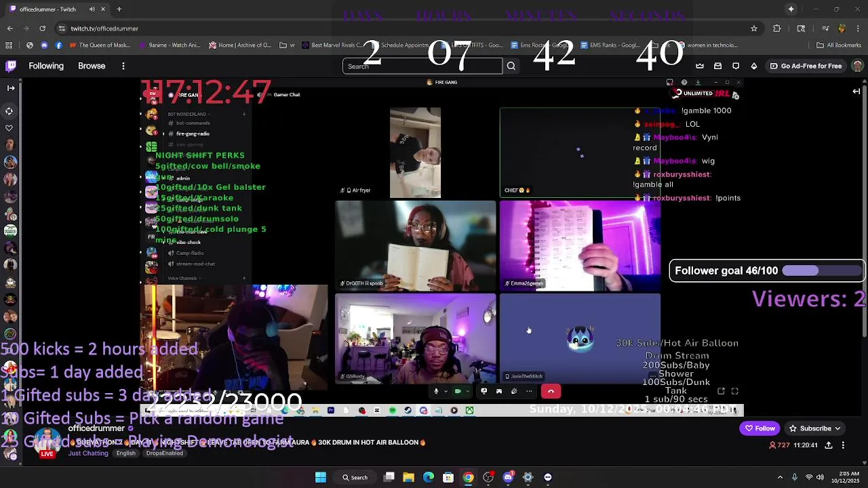Open stream more options three dots
This screenshot has width=868, height=488.
click(x=843, y=445)
